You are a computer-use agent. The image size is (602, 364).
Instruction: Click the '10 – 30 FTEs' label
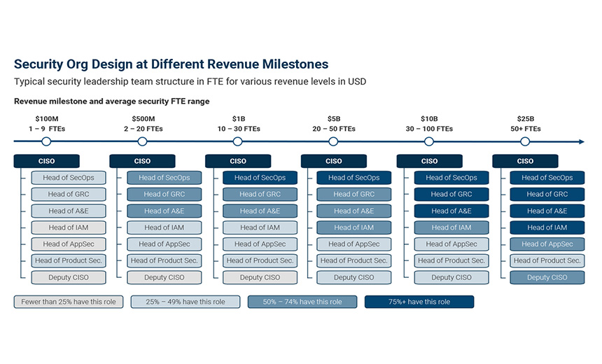[239, 129]
